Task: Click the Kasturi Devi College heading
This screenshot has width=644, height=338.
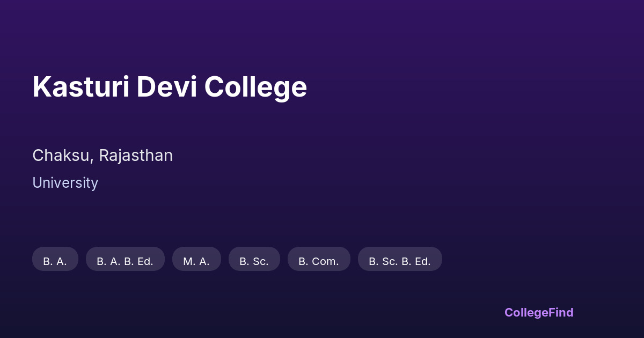Action: tap(170, 87)
